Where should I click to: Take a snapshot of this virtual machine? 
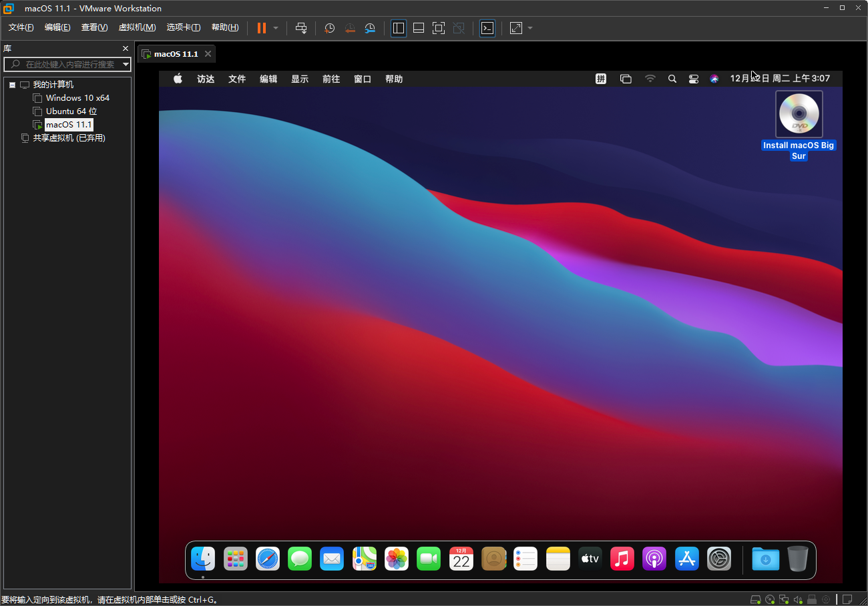[x=329, y=28]
